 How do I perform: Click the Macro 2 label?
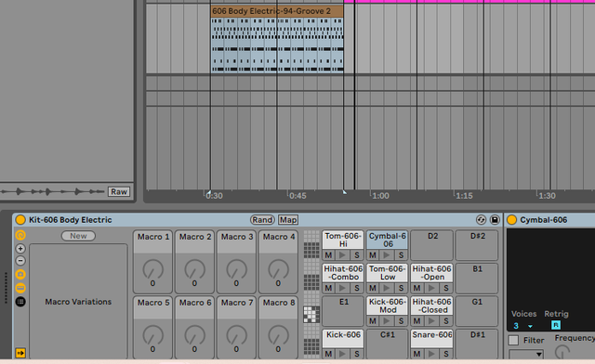point(195,237)
